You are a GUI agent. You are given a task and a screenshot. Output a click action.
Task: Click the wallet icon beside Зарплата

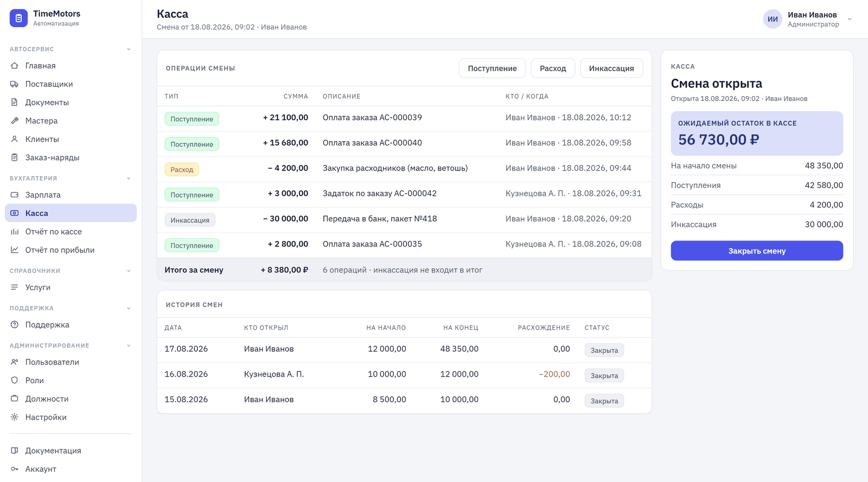pos(15,195)
